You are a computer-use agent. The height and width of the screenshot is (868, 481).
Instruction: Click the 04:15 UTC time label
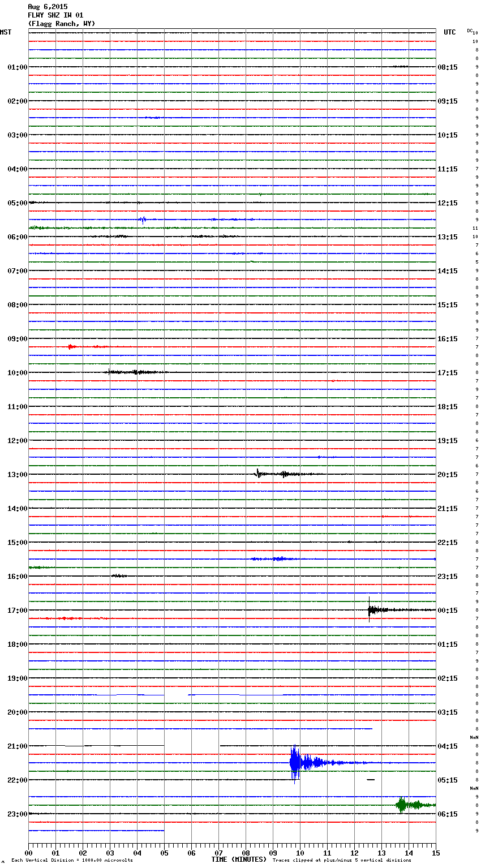(448, 746)
